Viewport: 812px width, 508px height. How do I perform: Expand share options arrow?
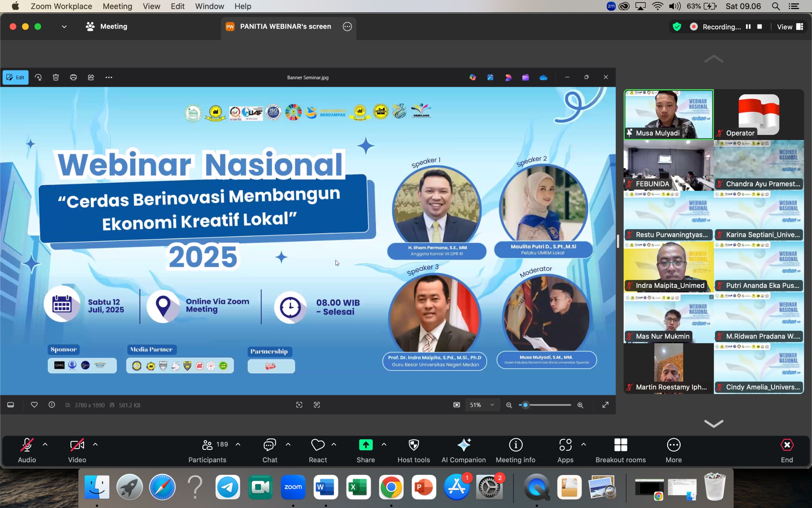[384, 444]
